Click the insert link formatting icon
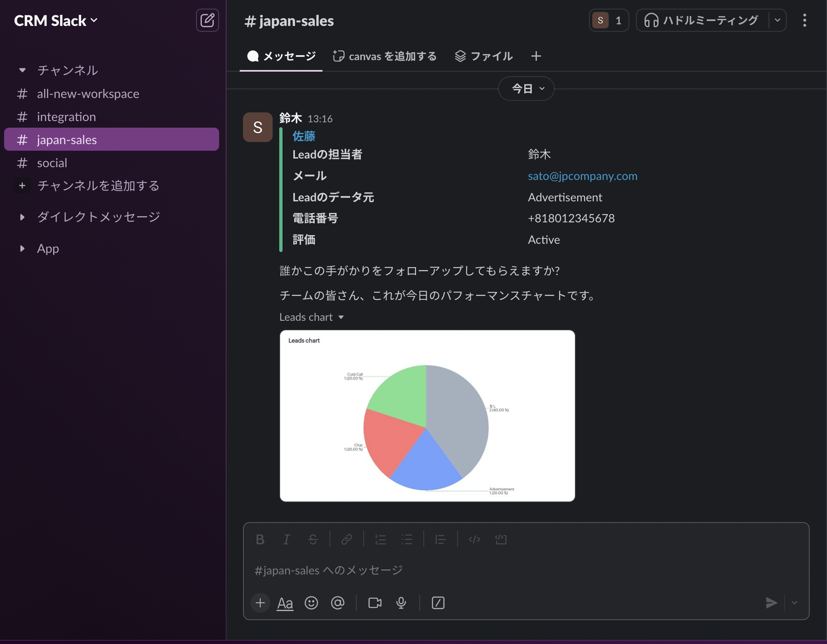The width and height of the screenshot is (827, 644). pyautogui.click(x=347, y=539)
